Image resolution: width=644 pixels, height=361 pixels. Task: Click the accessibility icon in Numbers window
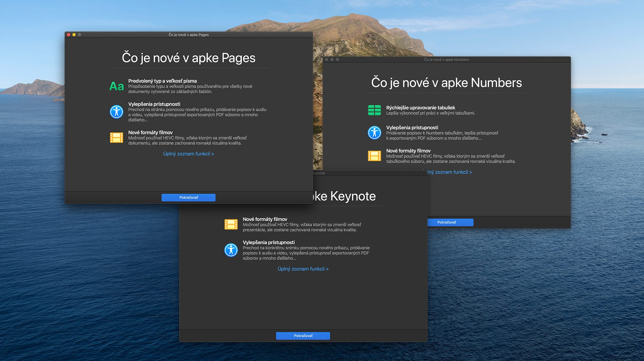374,132
